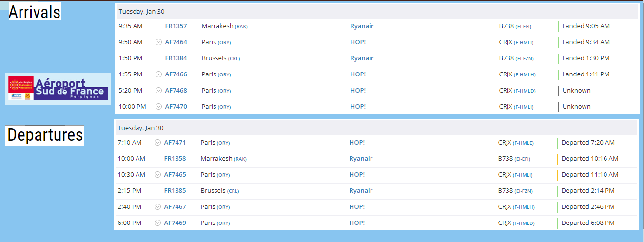Open flight AF7470 link

[176, 107]
